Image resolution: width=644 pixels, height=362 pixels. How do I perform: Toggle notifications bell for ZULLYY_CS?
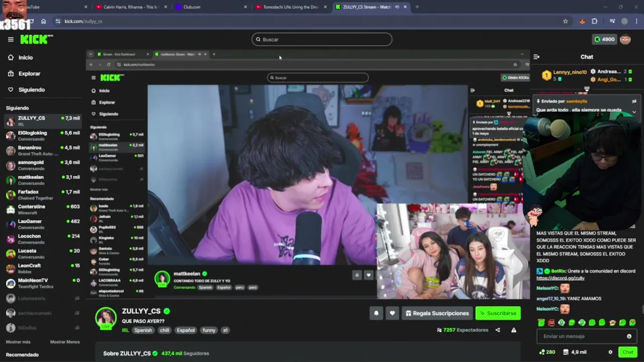[376, 313]
